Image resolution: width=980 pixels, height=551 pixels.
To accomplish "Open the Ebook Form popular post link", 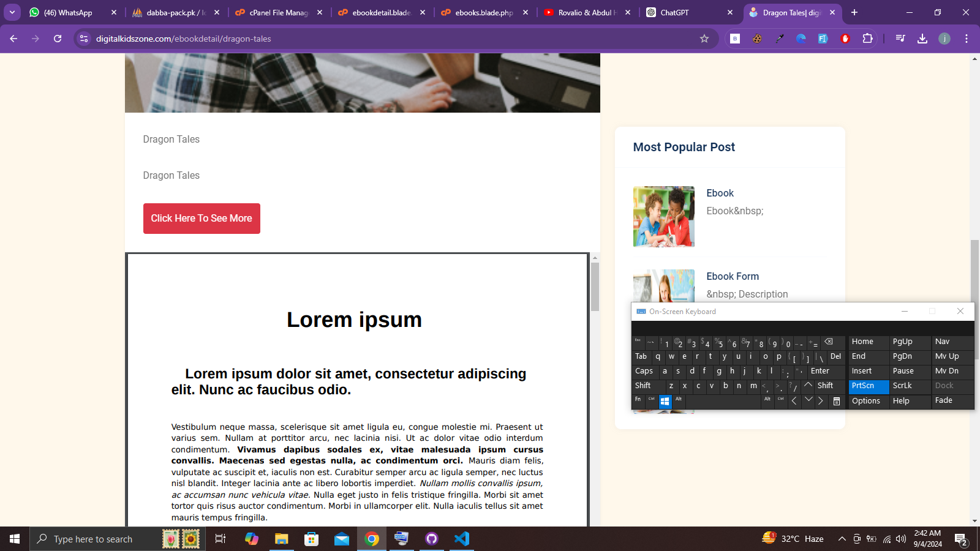I will [733, 276].
